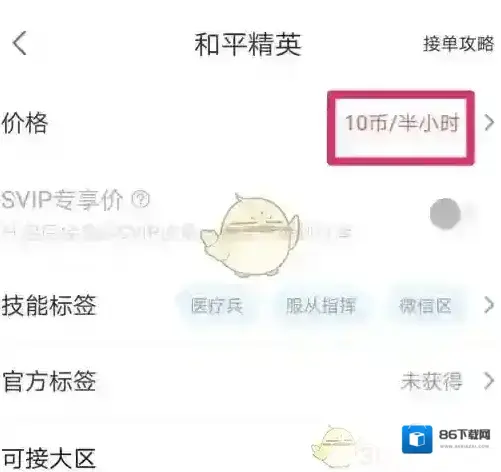Screen dimensions: 501x472
Task: Select the 服从指挥 skill tag
Action: tap(321, 306)
